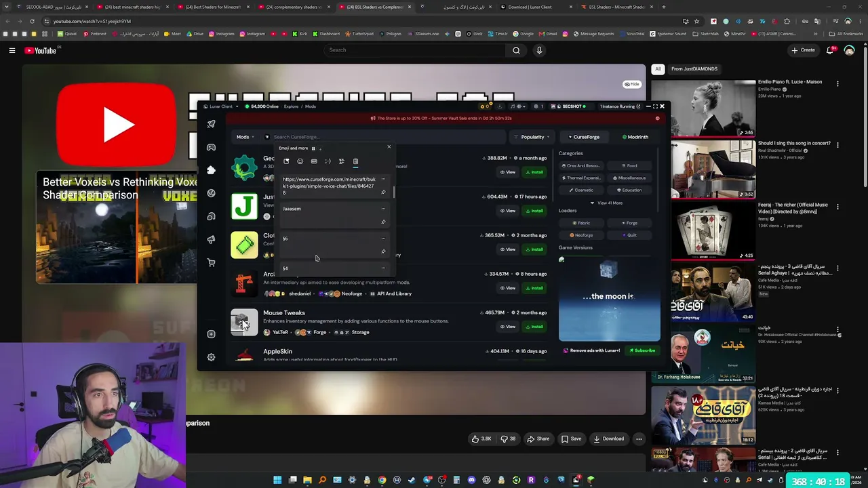The image size is (868, 488).
Task: Go to Explore breadcrumb in Lunar Client
Action: 291,106
